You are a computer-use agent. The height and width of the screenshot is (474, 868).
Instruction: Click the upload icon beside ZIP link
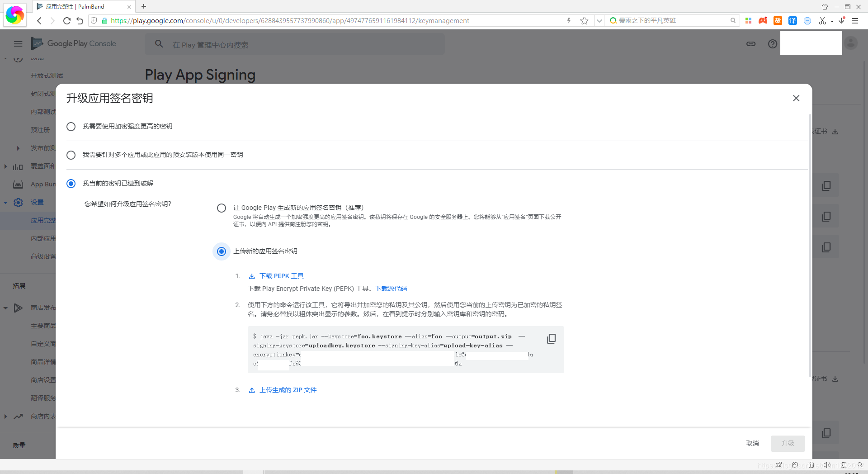(252, 390)
